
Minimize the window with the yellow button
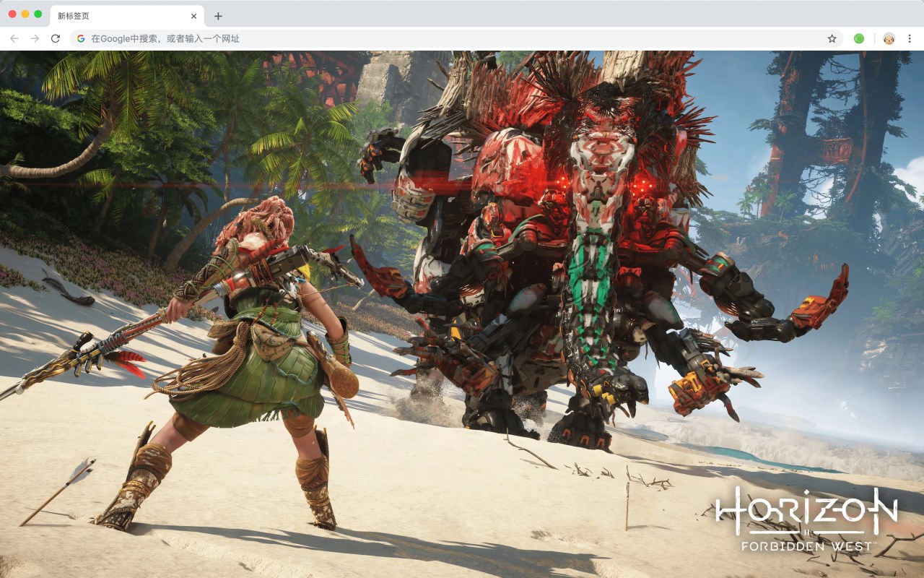pos(25,14)
